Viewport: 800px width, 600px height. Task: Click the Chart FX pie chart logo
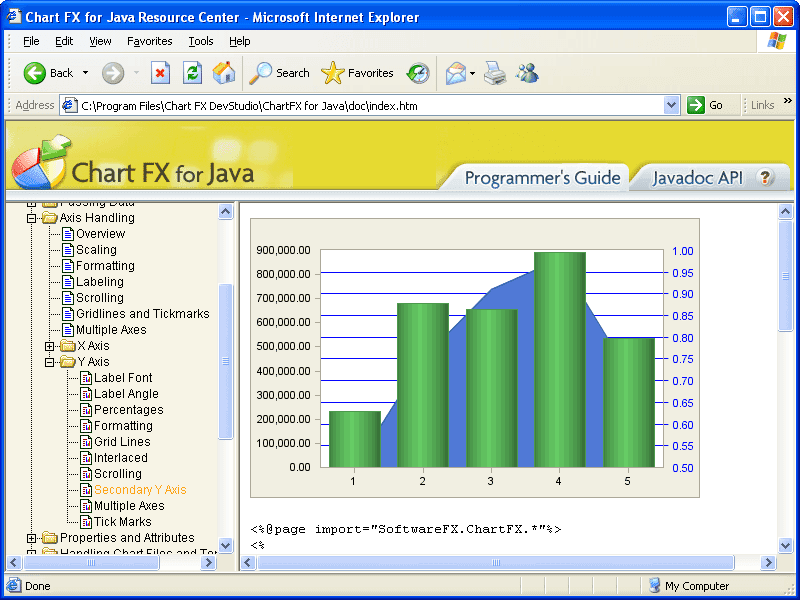[x=40, y=162]
